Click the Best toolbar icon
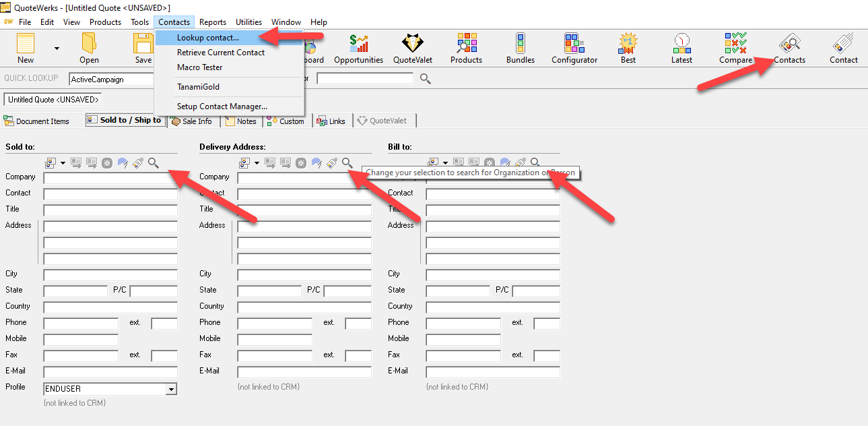The width and height of the screenshot is (868, 426). coord(628,48)
